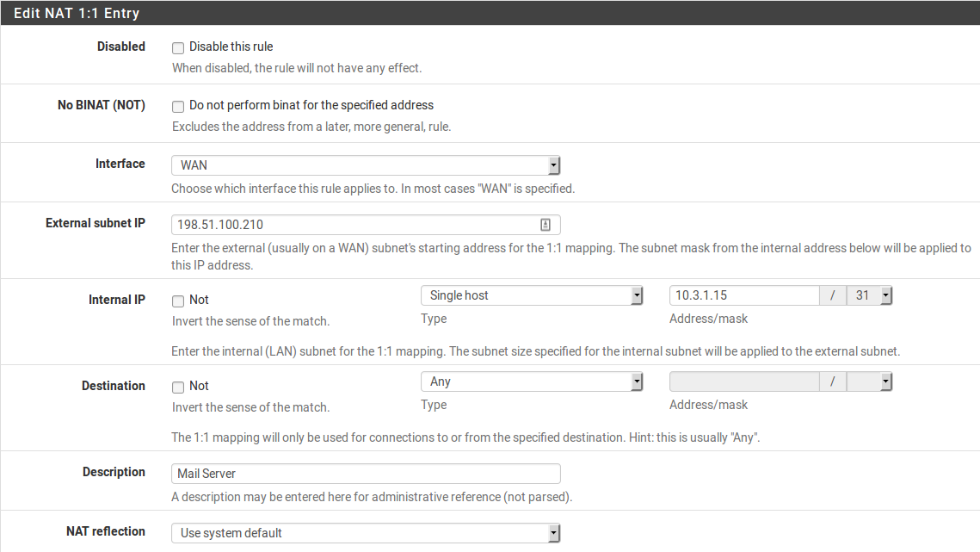The height and width of the screenshot is (552, 980).
Task: Click the contact card icon in External subnet IP
Action: coord(545,225)
